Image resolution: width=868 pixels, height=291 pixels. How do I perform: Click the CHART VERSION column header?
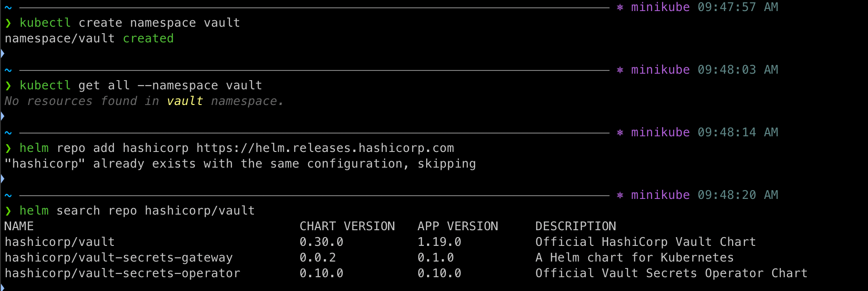coord(347,226)
